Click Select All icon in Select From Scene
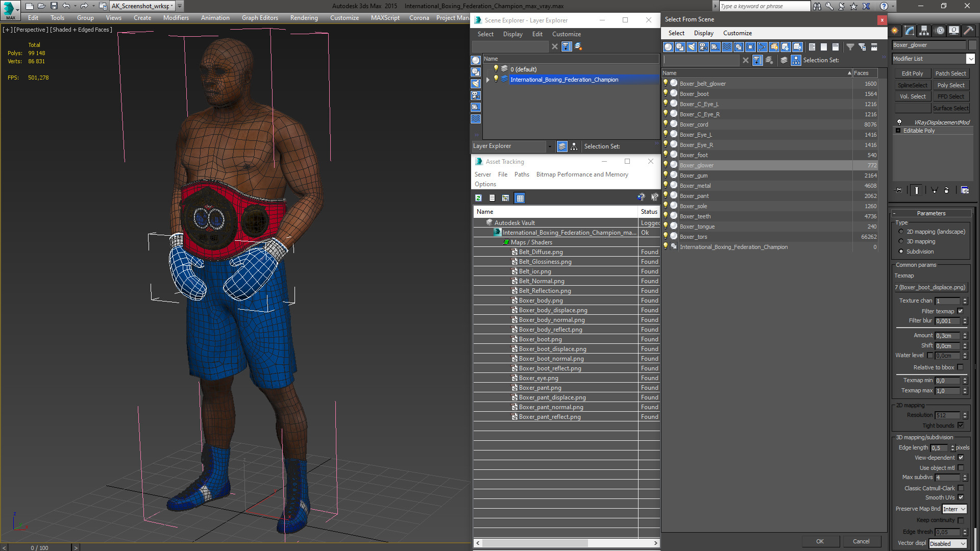The image size is (980, 551). 812,47
